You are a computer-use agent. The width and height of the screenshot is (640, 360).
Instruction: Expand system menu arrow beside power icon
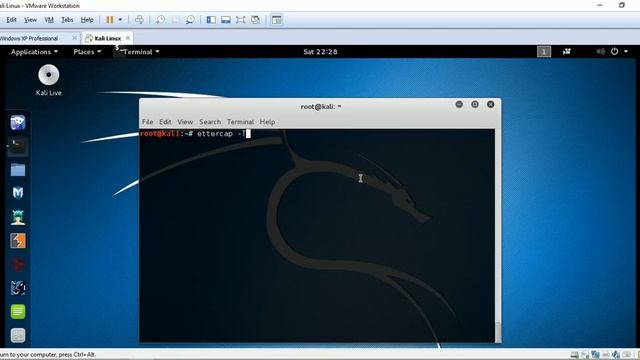click(626, 51)
